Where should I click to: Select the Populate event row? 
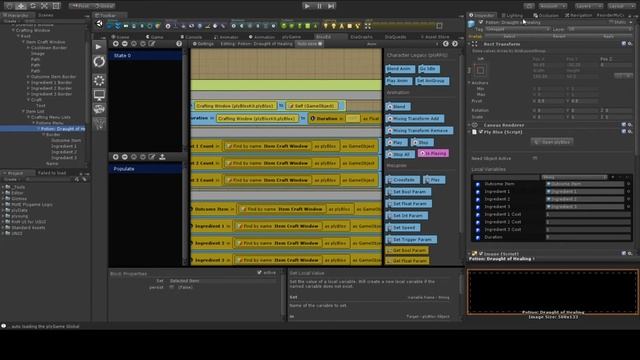[x=145, y=169]
